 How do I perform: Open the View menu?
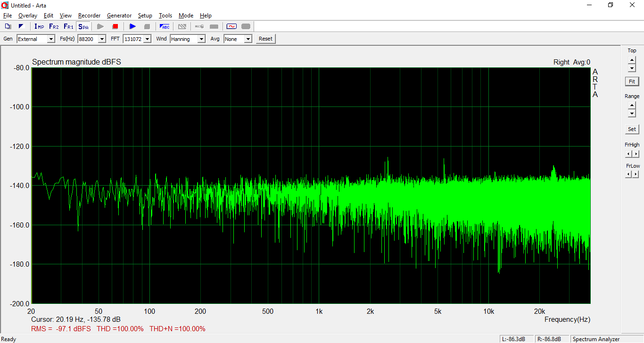tap(66, 16)
